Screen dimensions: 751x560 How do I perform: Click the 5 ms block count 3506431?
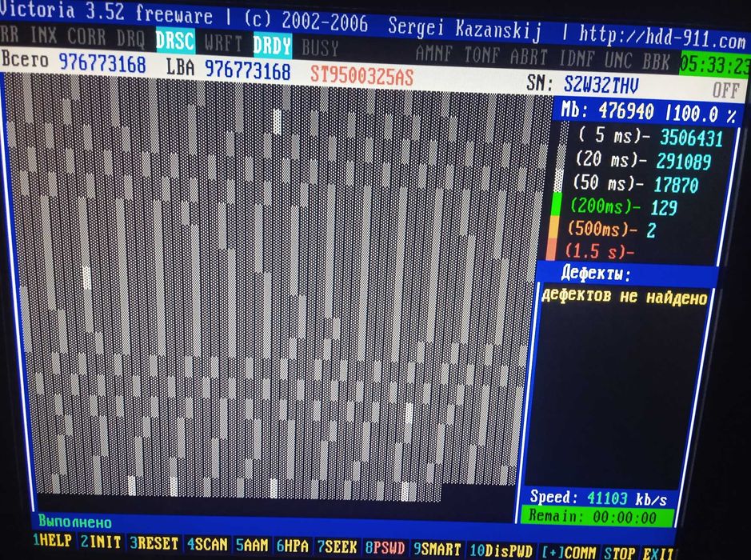point(691,138)
